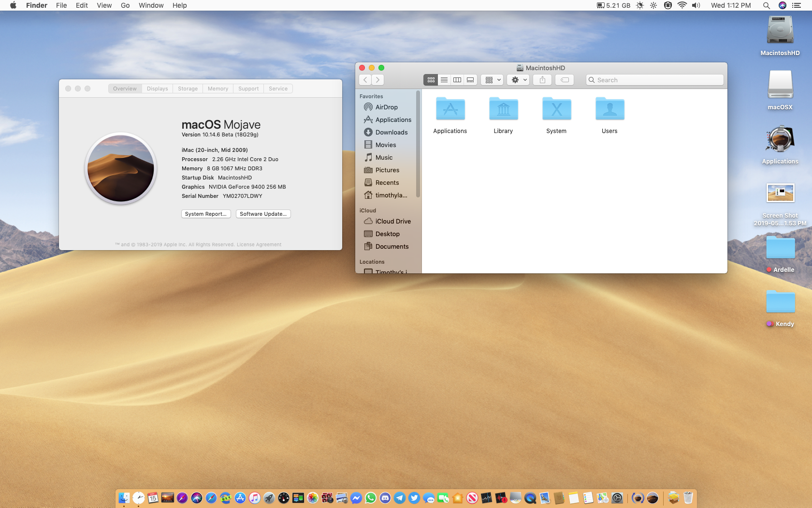
Task: Open the View menu
Action: [x=104, y=5]
